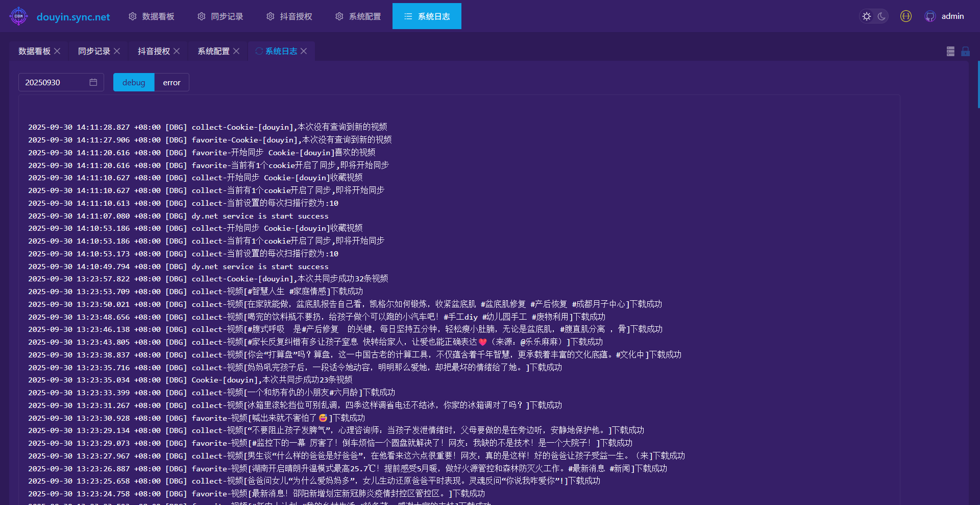Image resolution: width=980 pixels, height=505 pixels.
Task: Open the calendar picker for the log date
Action: [93, 82]
